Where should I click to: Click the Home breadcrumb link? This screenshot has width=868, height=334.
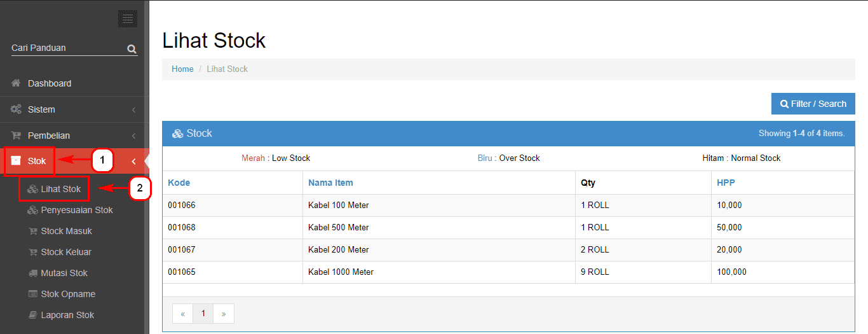pyautogui.click(x=182, y=69)
